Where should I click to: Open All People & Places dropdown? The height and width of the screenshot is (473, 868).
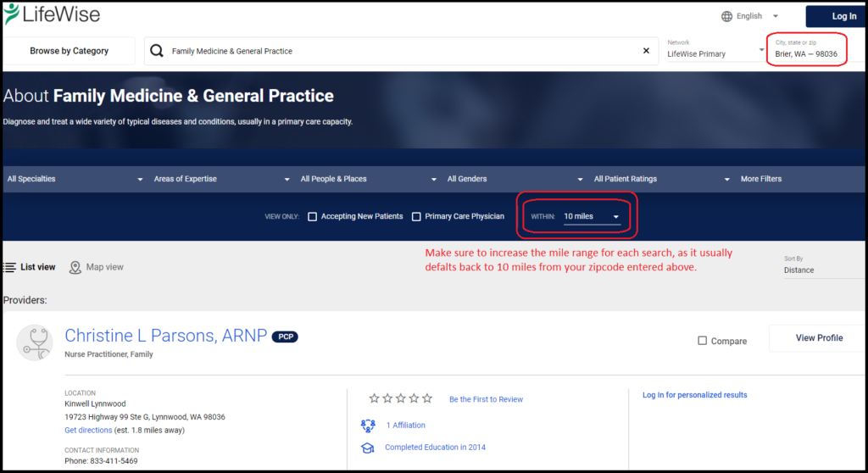[x=368, y=179]
